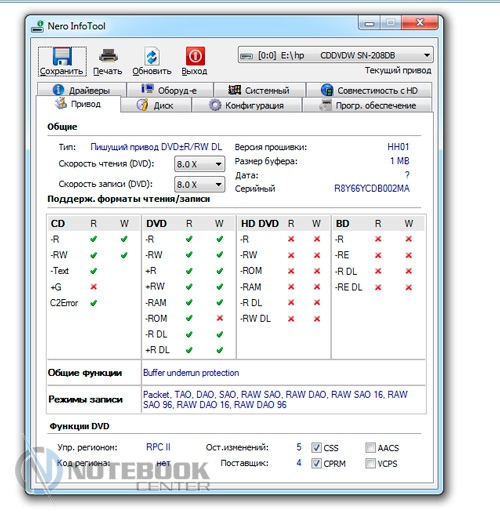Switch to the Оборуд-е tab
Viewport: 500px width, 518px height.
(170, 90)
